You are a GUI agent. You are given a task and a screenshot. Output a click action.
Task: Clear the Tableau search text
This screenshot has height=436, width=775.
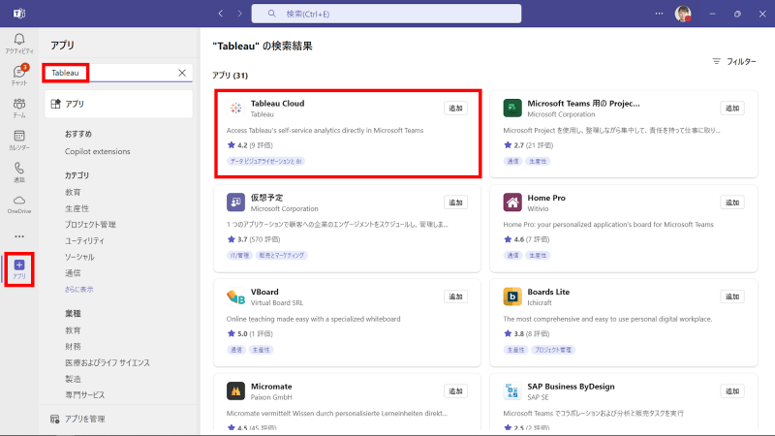182,73
